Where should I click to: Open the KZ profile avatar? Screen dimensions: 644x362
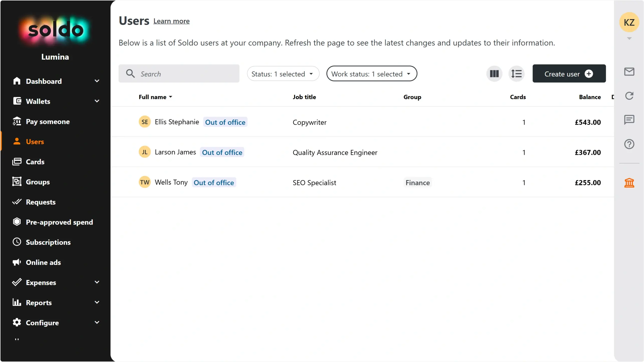click(629, 22)
